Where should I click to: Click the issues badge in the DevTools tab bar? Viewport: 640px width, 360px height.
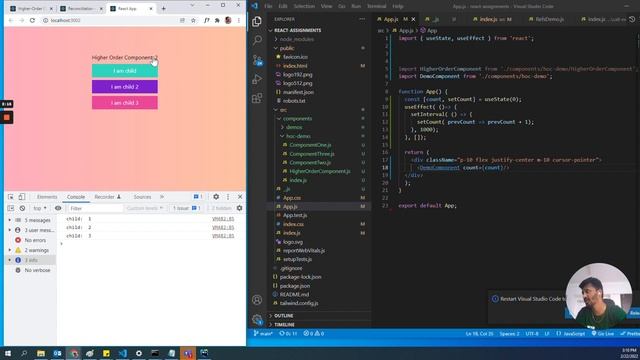(198, 197)
